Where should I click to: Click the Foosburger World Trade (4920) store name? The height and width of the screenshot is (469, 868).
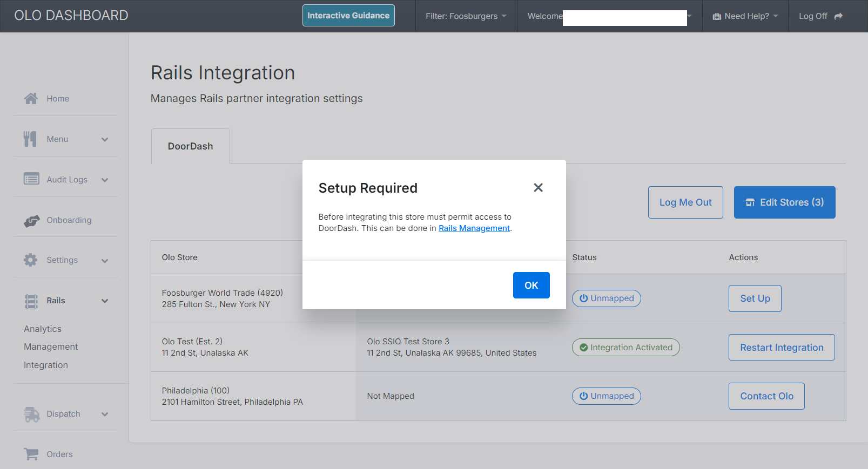pos(223,293)
